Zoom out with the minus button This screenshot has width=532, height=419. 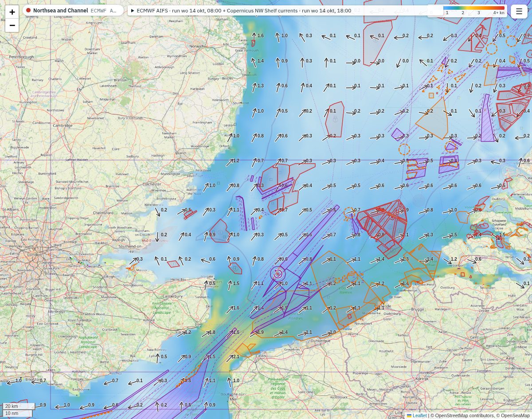pyautogui.click(x=12, y=25)
